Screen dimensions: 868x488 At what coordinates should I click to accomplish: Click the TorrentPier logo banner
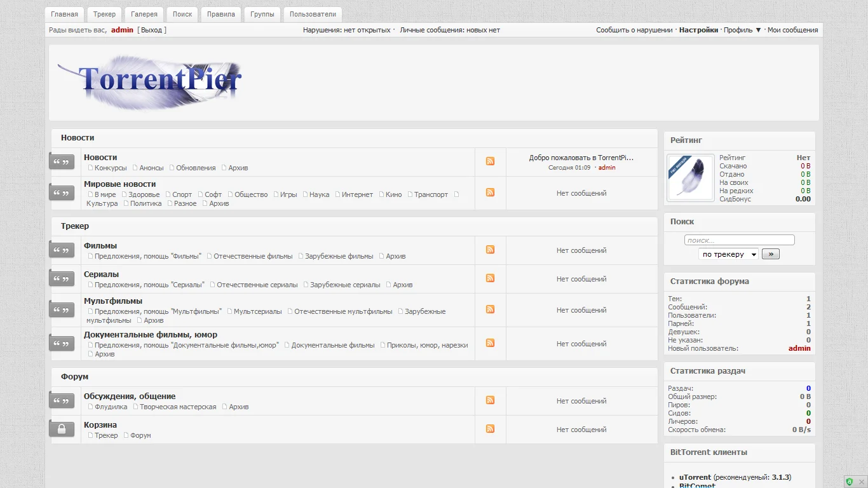(150, 81)
